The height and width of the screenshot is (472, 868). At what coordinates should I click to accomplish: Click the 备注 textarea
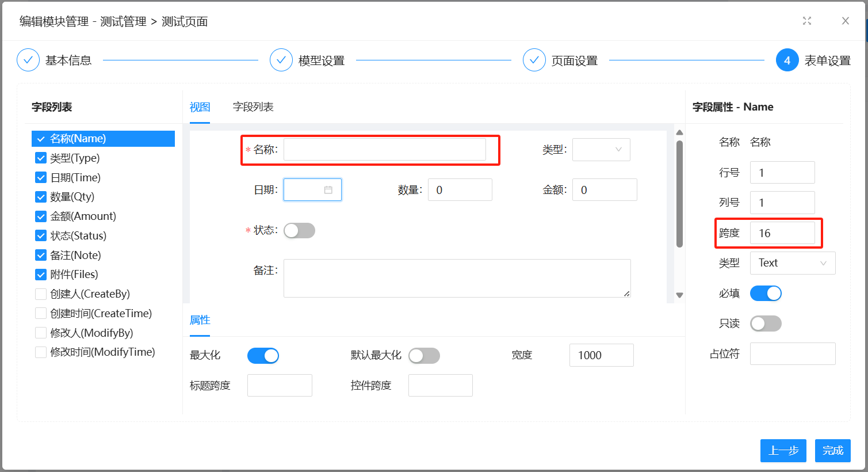pyautogui.click(x=457, y=279)
